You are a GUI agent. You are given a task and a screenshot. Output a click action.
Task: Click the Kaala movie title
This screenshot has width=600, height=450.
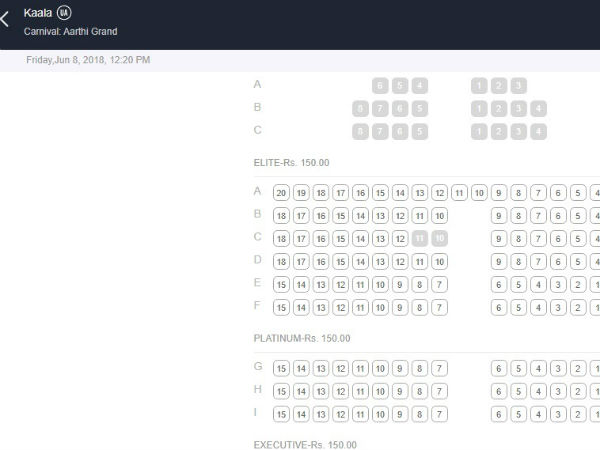click(37, 12)
